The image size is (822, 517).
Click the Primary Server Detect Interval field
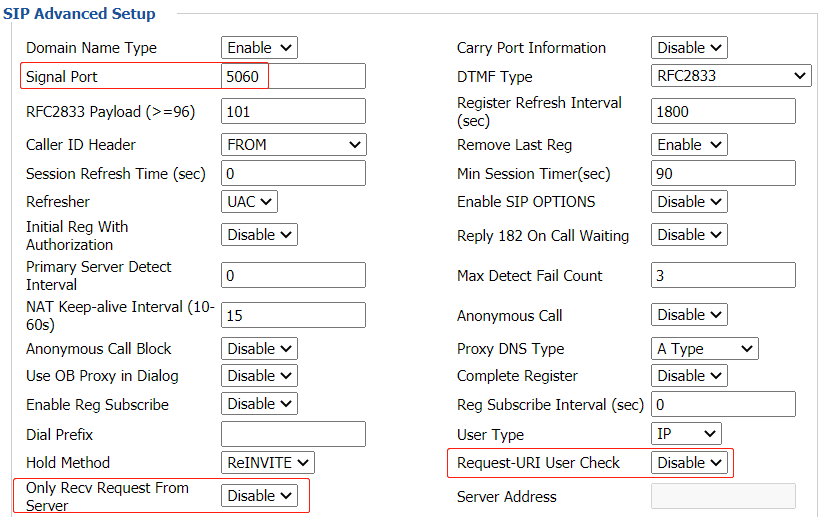[293, 275]
